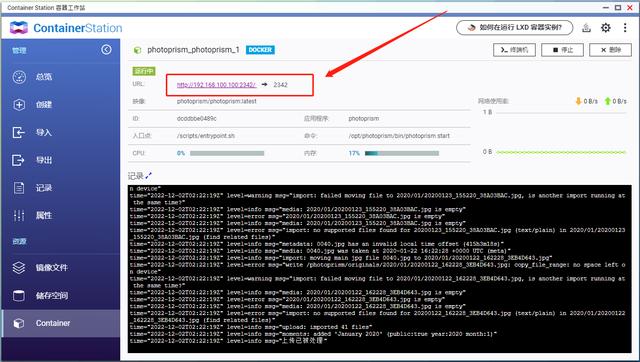Click the CPU usage bar
This screenshot has width=640, height=362.
point(227,153)
